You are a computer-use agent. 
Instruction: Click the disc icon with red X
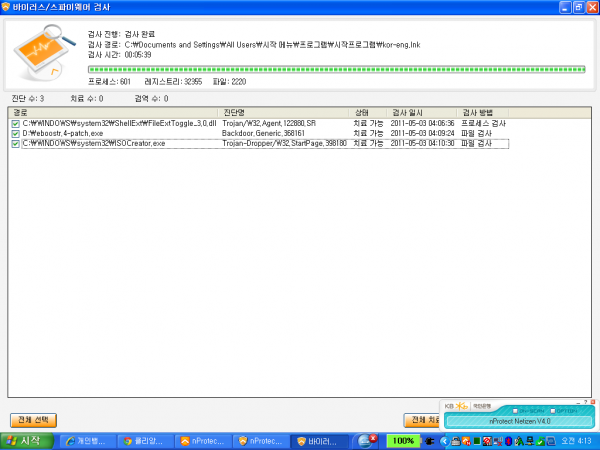(x=367, y=441)
